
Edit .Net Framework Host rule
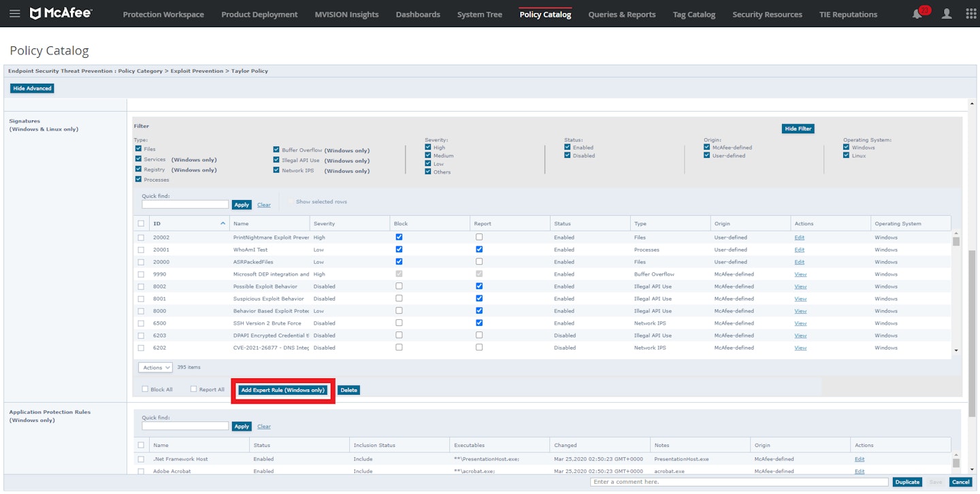860,459
